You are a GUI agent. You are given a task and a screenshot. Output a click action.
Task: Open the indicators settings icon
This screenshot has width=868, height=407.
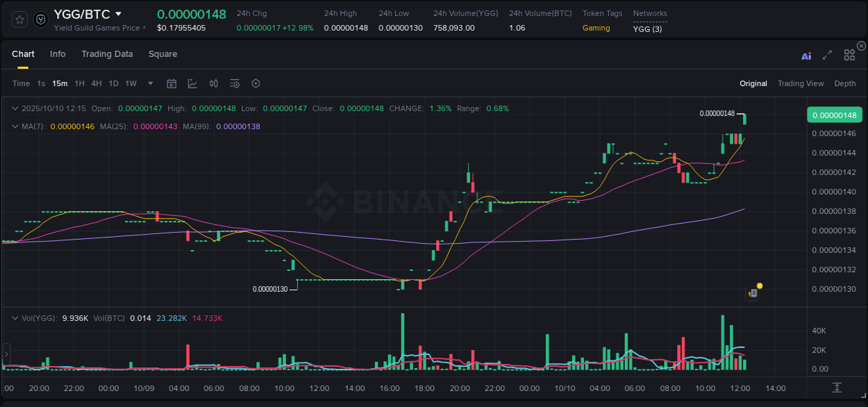pos(234,83)
